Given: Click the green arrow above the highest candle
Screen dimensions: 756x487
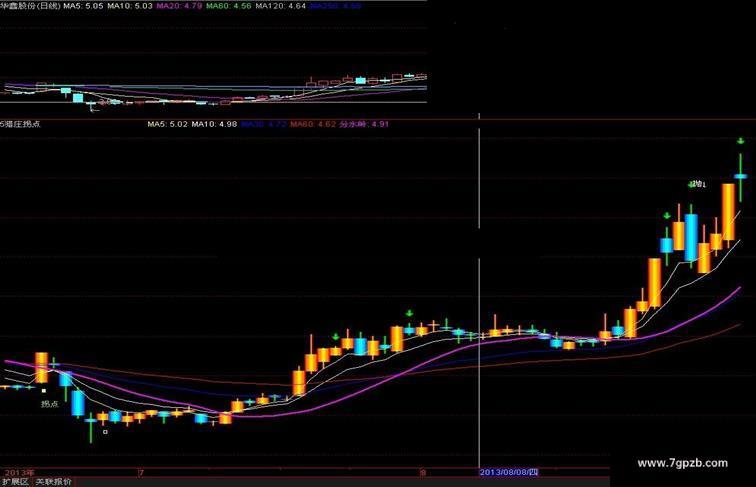Looking at the screenshot, I should click(x=741, y=141).
